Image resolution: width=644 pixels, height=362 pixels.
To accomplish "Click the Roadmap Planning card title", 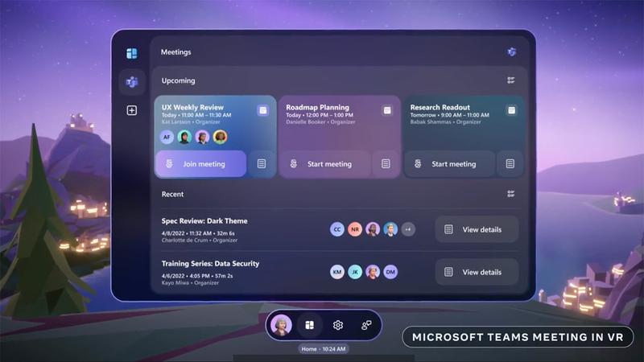I will [317, 107].
